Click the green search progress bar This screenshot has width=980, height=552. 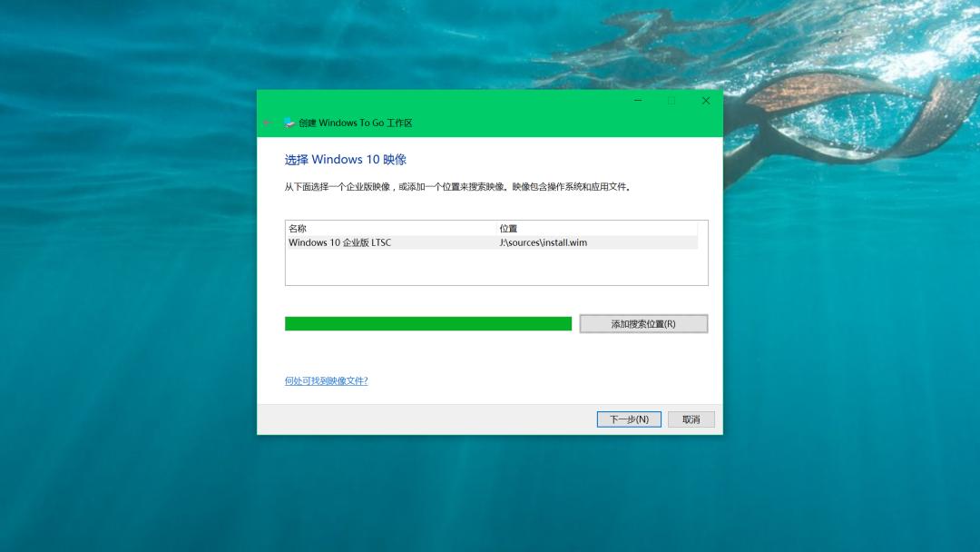click(427, 323)
